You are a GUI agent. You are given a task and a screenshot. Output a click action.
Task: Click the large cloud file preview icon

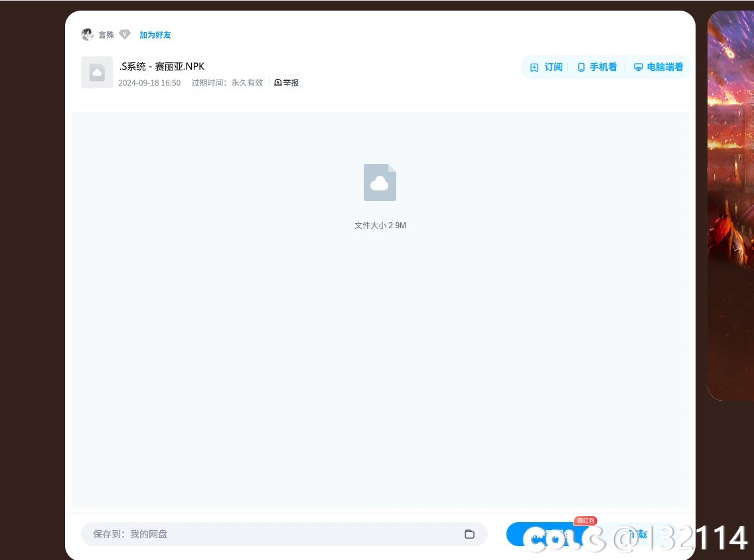click(380, 182)
